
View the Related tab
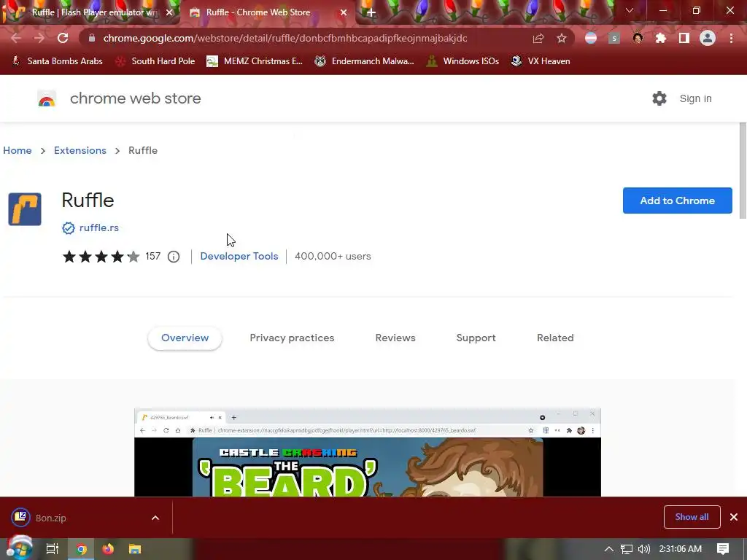555,338
